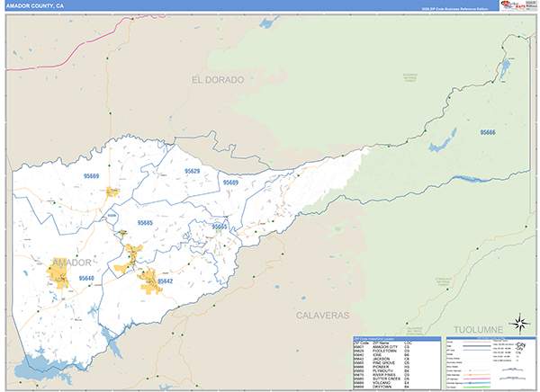
Task: Select the TUOLUMNE county label
Action: pyautogui.click(x=478, y=330)
